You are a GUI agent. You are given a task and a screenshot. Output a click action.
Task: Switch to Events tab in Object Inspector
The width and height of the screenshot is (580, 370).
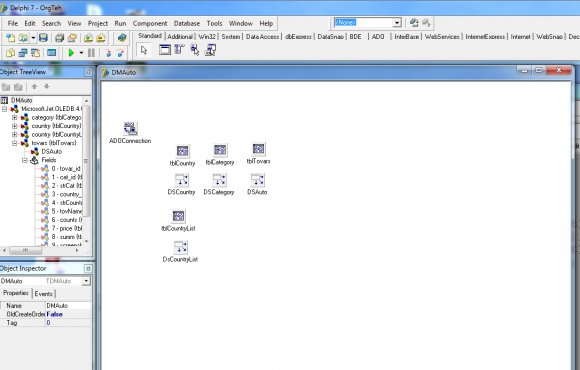[x=44, y=294]
